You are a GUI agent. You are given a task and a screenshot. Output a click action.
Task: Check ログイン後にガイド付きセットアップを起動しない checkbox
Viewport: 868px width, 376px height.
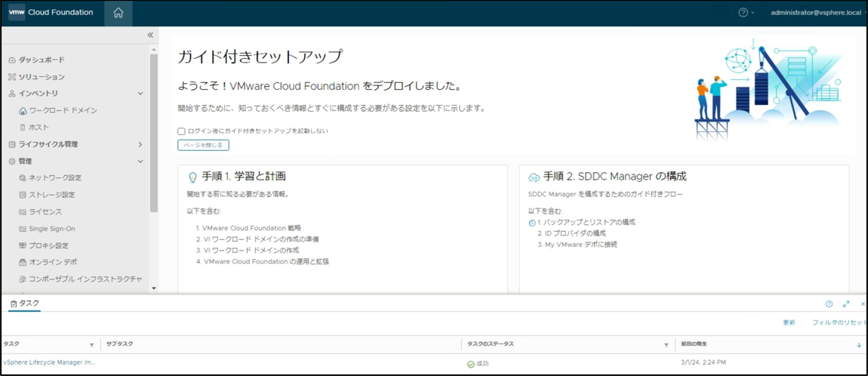click(181, 131)
